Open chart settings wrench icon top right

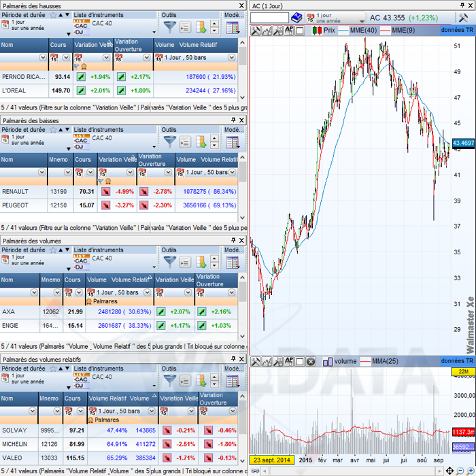click(x=463, y=18)
